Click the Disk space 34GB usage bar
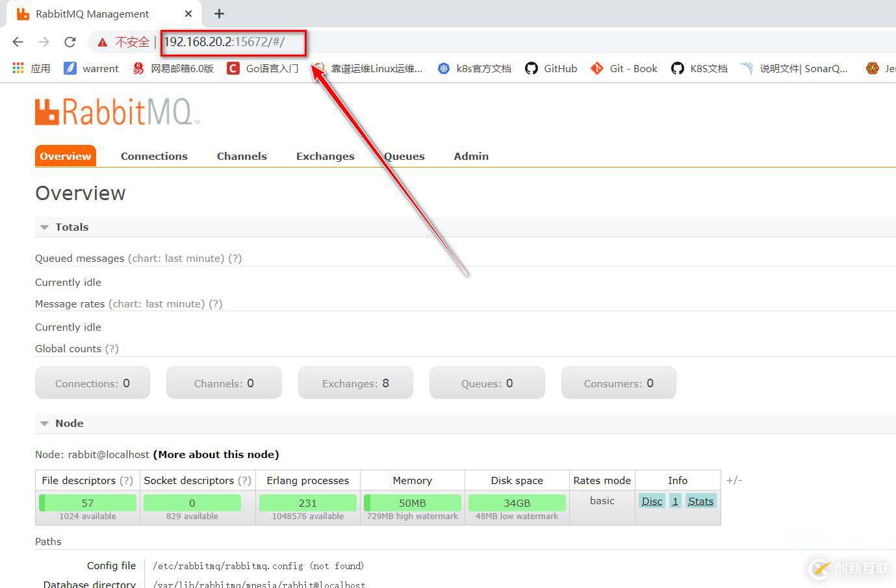This screenshot has width=896, height=588. [517, 503]
